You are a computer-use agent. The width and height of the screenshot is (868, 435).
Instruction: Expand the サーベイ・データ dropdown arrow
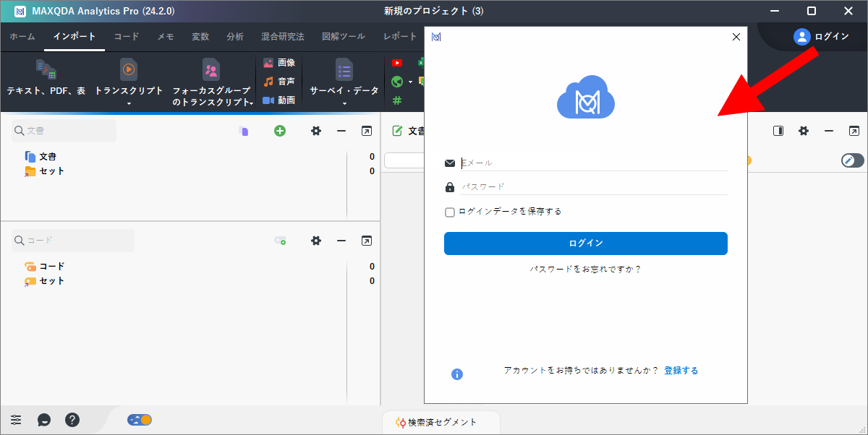[344, 103]
